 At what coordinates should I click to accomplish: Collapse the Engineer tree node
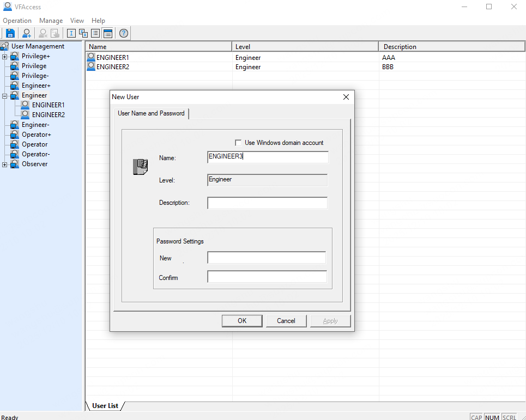tap(5, 95)
